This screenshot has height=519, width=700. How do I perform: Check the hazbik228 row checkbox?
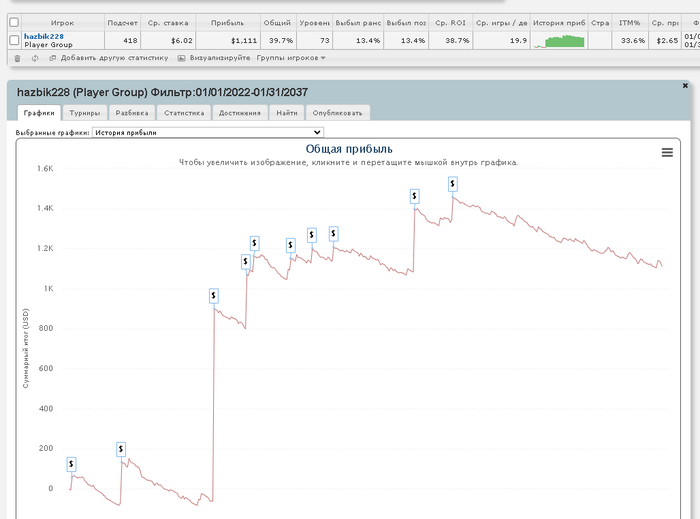point(14,40)
